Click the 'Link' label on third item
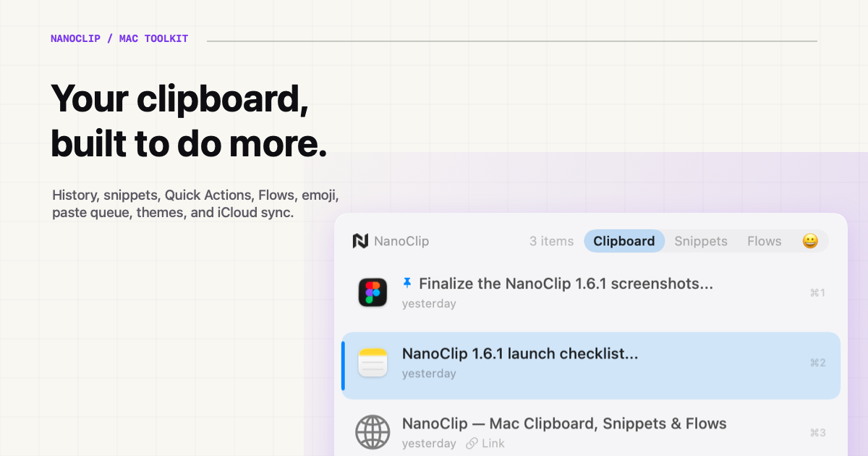 (493, 443)
